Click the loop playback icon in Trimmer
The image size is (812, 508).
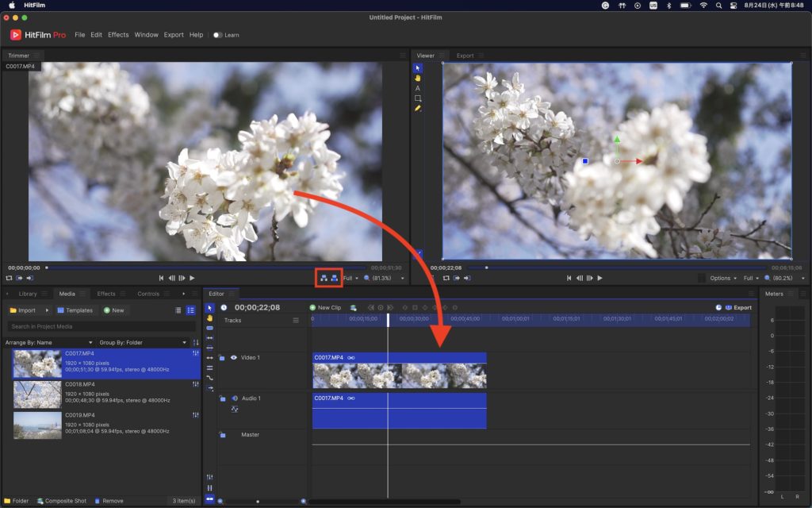pos(9,278)
